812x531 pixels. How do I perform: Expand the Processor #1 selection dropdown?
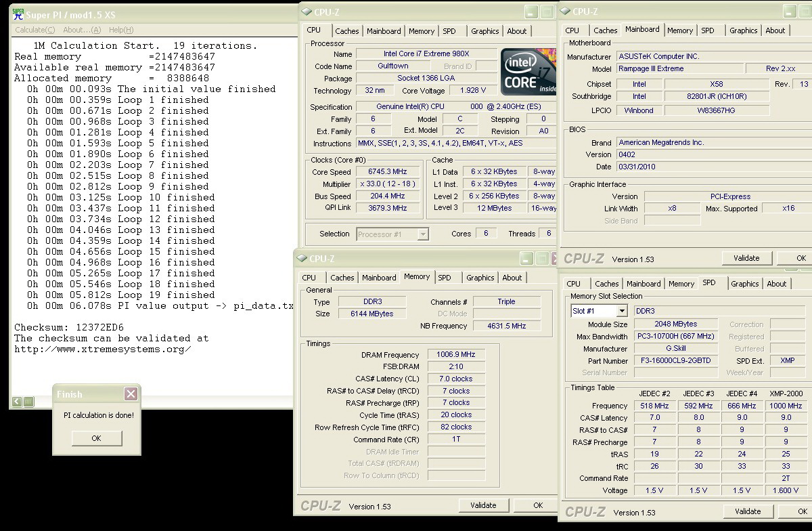422,234
